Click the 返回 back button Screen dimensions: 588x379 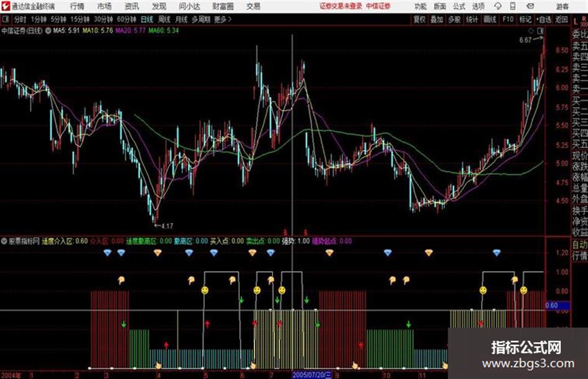[562, 19]
